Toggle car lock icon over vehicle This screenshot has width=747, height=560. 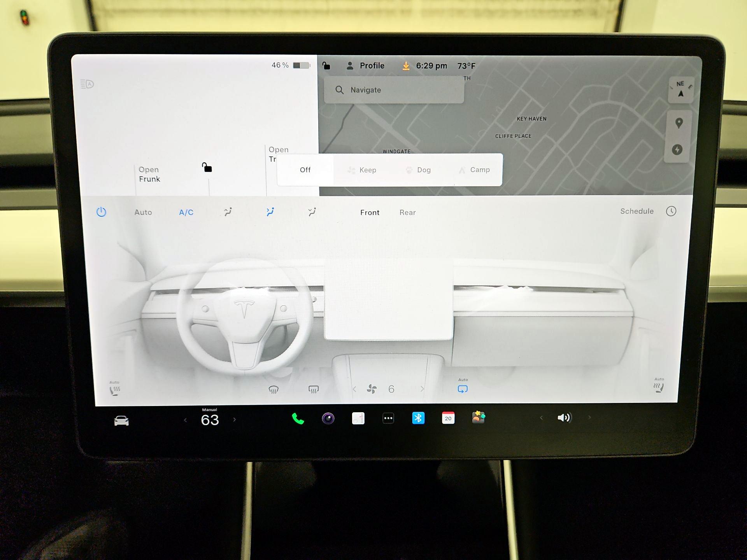tap(207, 167)
